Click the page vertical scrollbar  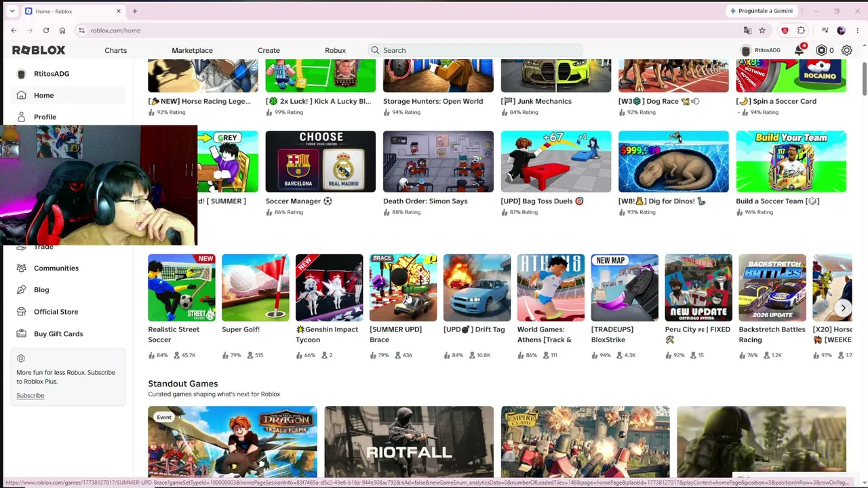point(864,78)
